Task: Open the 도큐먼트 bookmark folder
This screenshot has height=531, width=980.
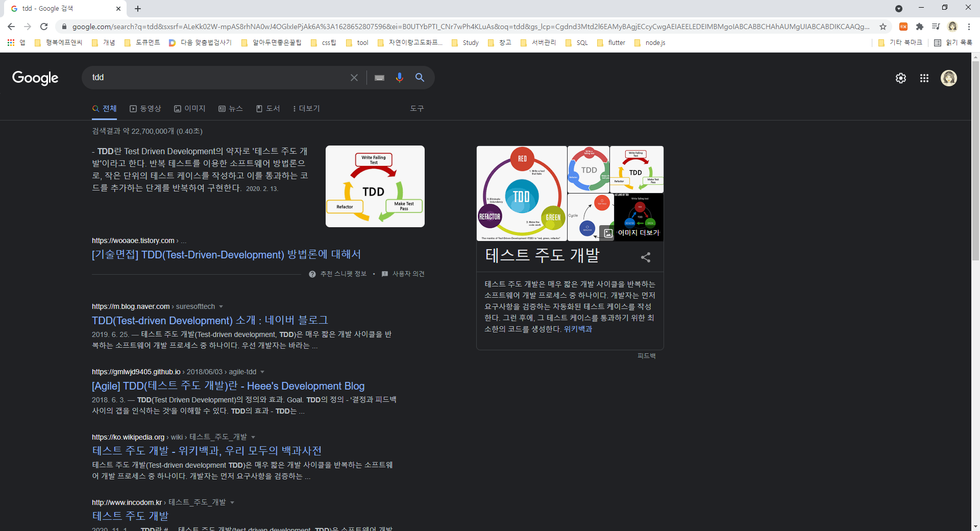Action: (142, 43)
